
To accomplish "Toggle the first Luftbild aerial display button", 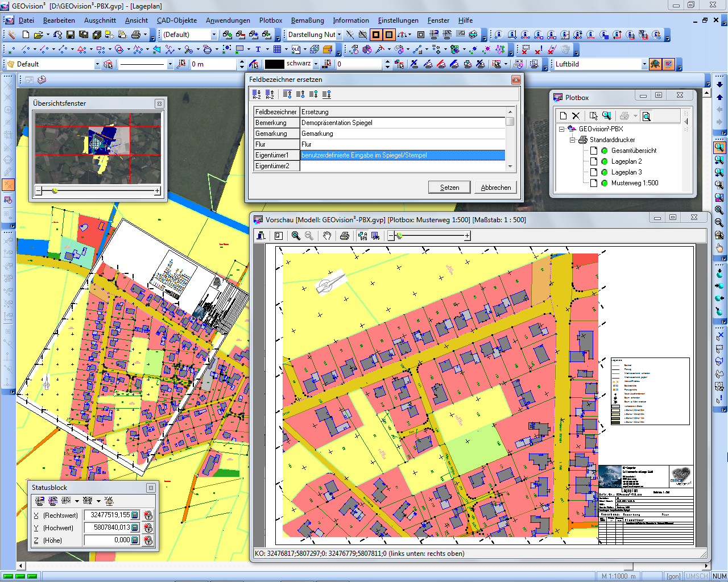I will tap(655, 64).
